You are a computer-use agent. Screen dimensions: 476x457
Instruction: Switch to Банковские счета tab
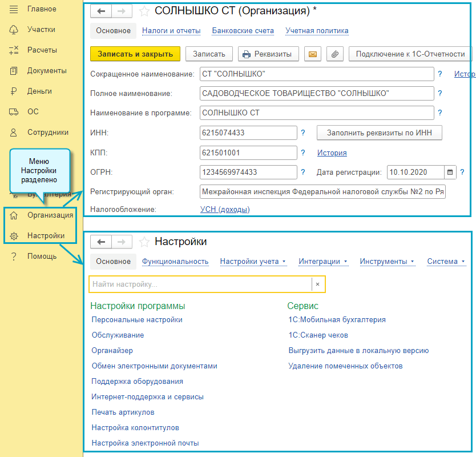click(243, 31)
